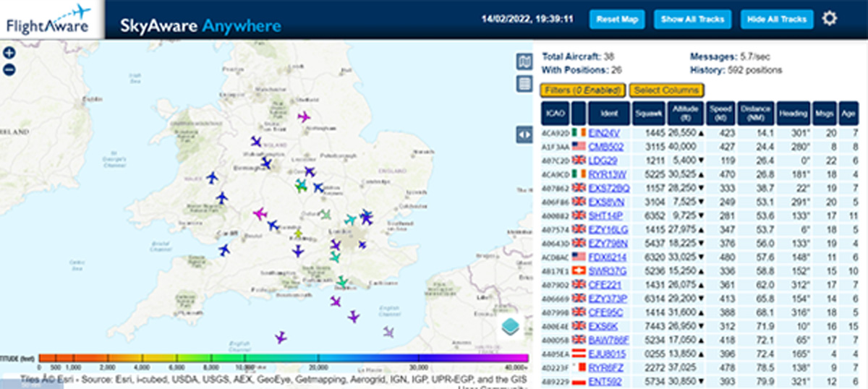Sort table by Distance (NM) column
This screenshot has height=389, width=868.
point(755,114)
